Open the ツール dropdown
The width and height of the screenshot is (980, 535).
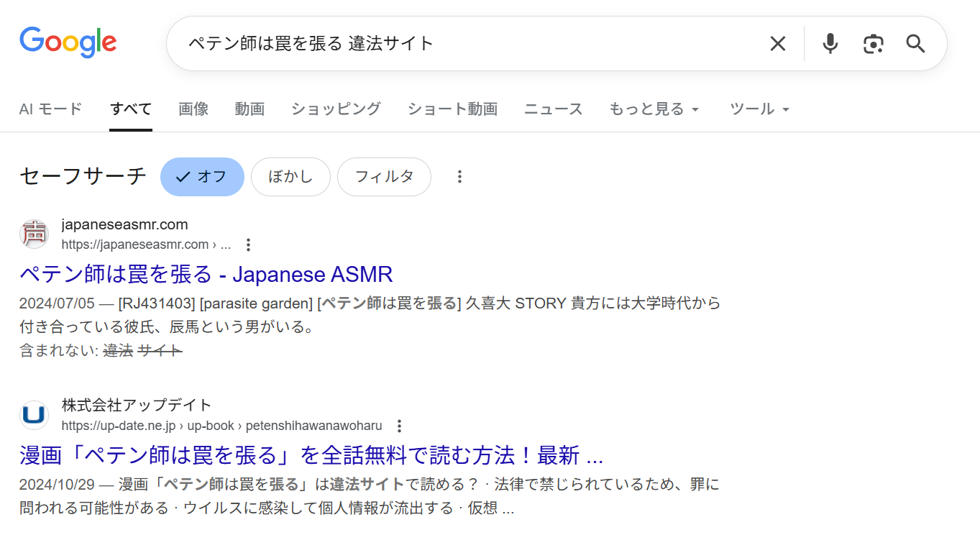coord(759,109)
